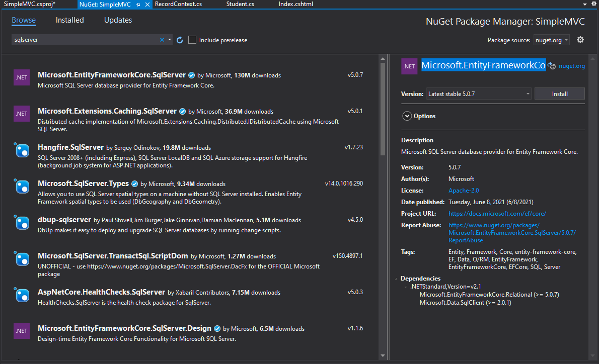Select the Hangfire.SqlServer package title
Screen dimensions: 599x364
70,147
